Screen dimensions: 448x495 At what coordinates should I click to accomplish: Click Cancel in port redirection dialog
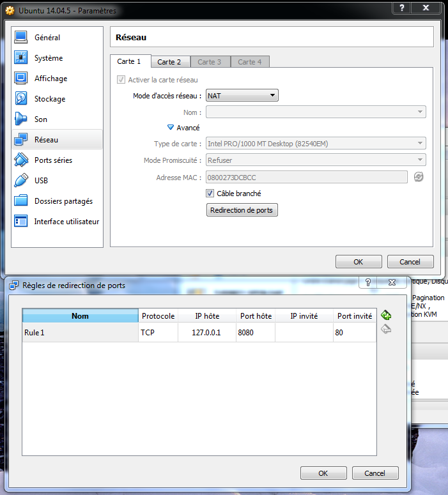pos(375,473)
